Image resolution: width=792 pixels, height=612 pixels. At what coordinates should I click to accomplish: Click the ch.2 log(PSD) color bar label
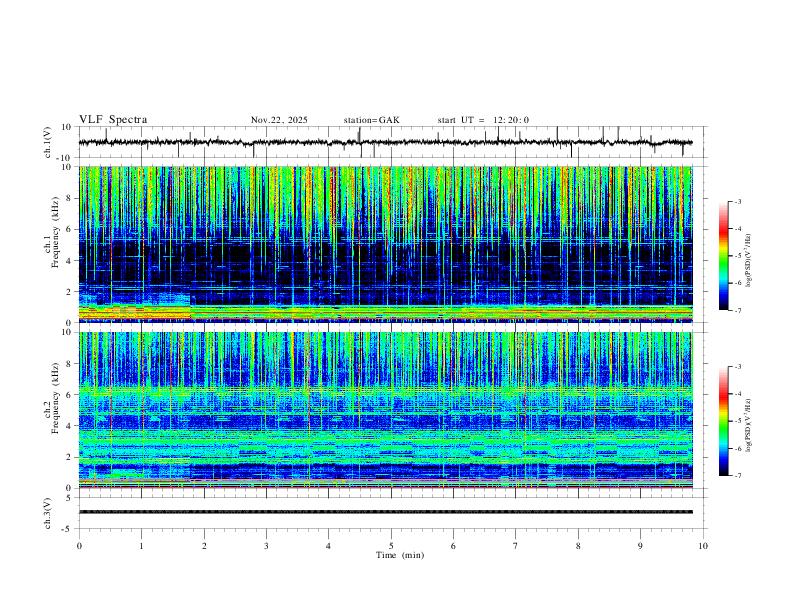(748, 425)
